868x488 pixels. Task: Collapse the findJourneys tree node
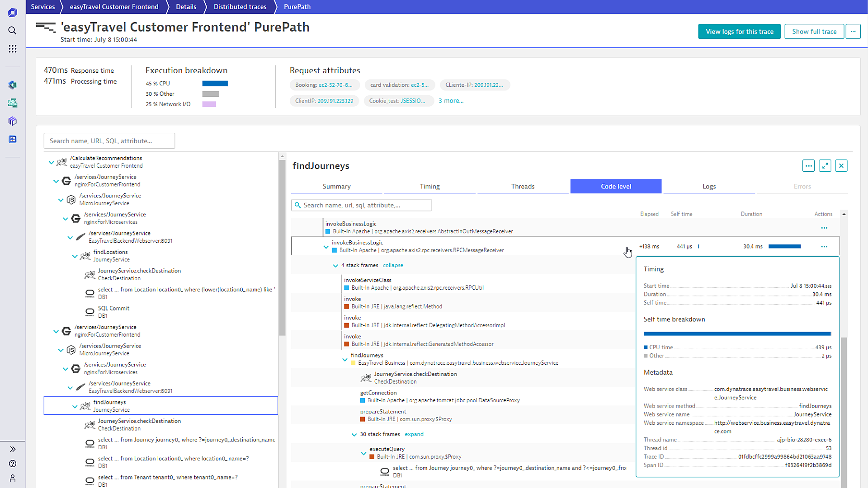[75, 406]
